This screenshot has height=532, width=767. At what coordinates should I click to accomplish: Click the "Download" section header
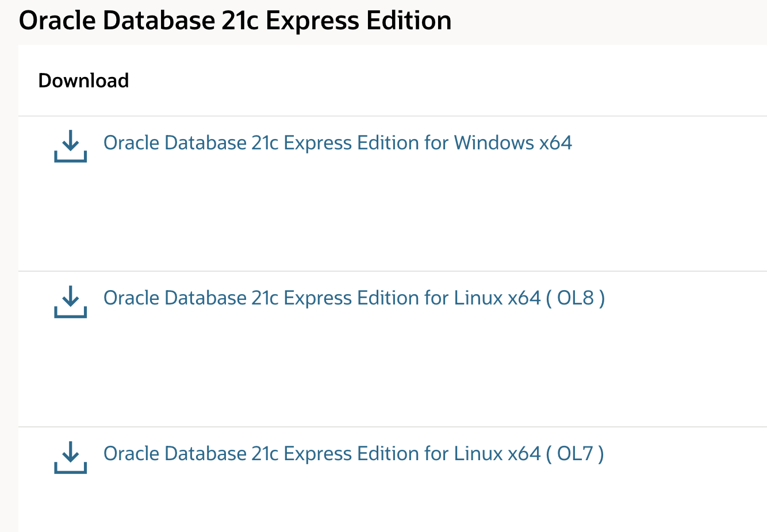(83, 80)
